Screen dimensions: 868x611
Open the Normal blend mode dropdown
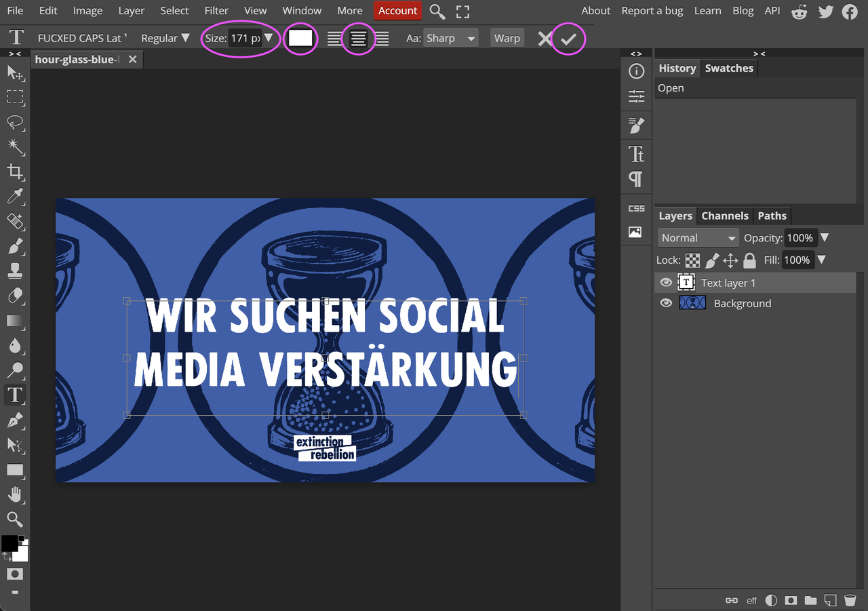coord(698,238)
